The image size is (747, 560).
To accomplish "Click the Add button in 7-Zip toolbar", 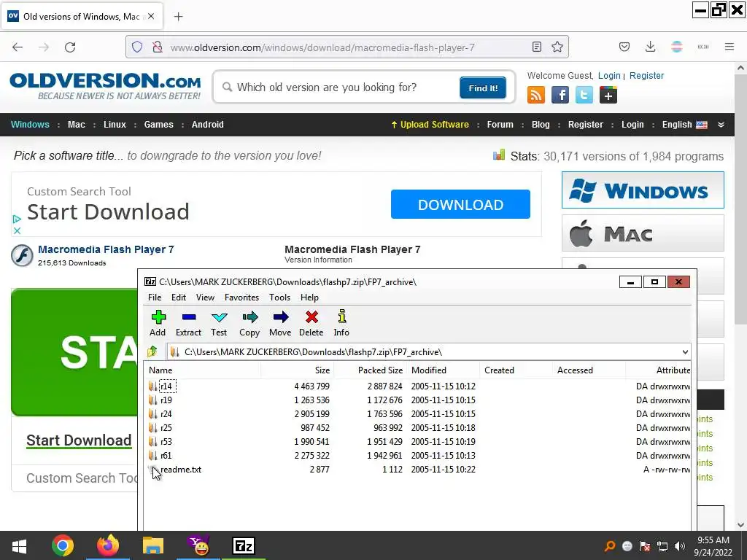I will point(158,323).
